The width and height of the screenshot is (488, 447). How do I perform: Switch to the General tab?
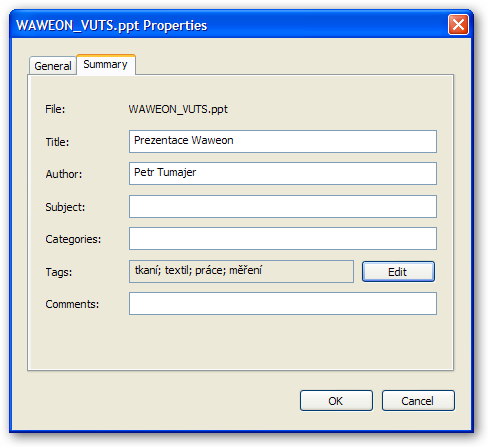point(53,66)
